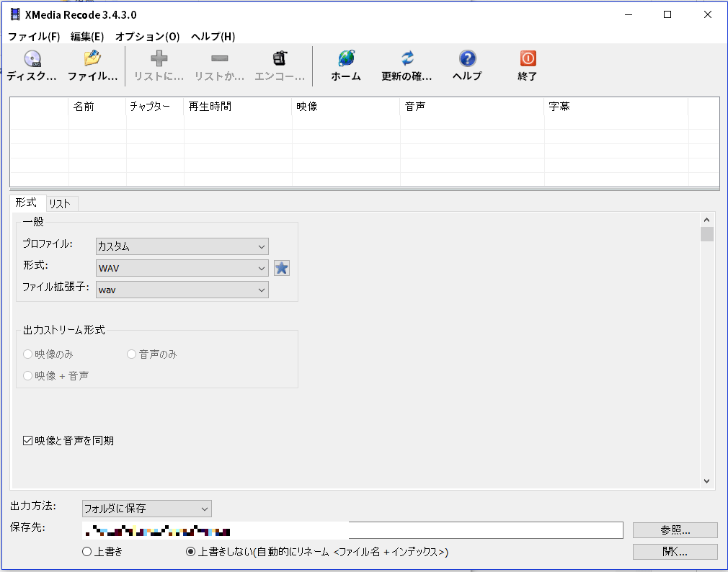Open the ファイル(F) menu

(34, 37)
